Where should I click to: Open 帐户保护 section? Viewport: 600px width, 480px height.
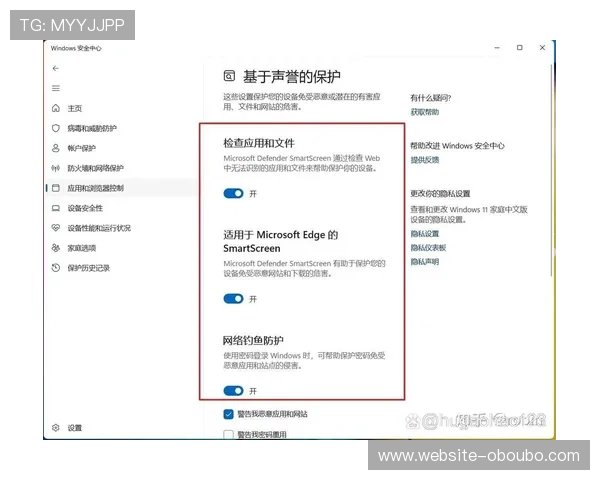82,148
